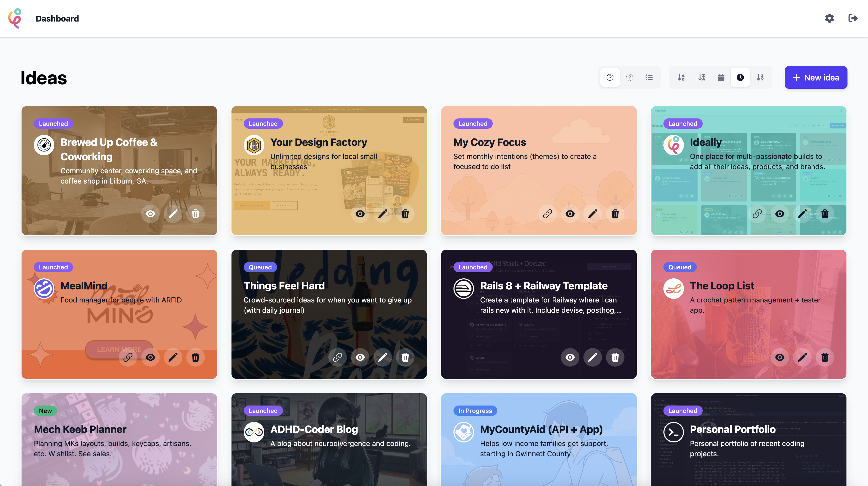
Task: Edit the Brewed Up Coffee & Coworking idea
Action: pos(173,214)
